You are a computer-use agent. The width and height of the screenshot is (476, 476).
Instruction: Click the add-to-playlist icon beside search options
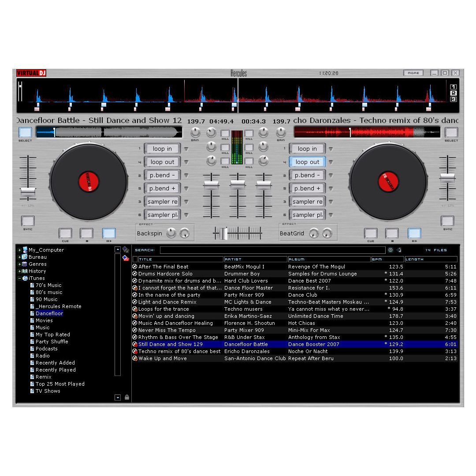coord(399,250)
